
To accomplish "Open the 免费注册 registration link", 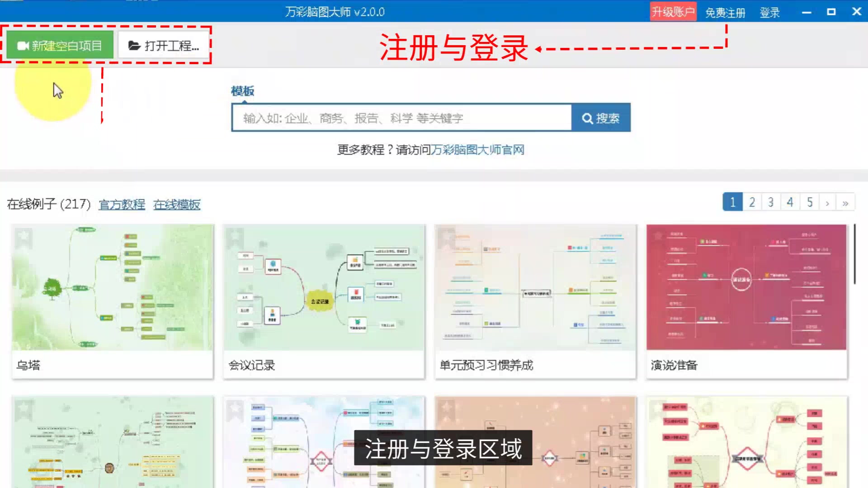I will pyautogui.click(x=725, y=13).
